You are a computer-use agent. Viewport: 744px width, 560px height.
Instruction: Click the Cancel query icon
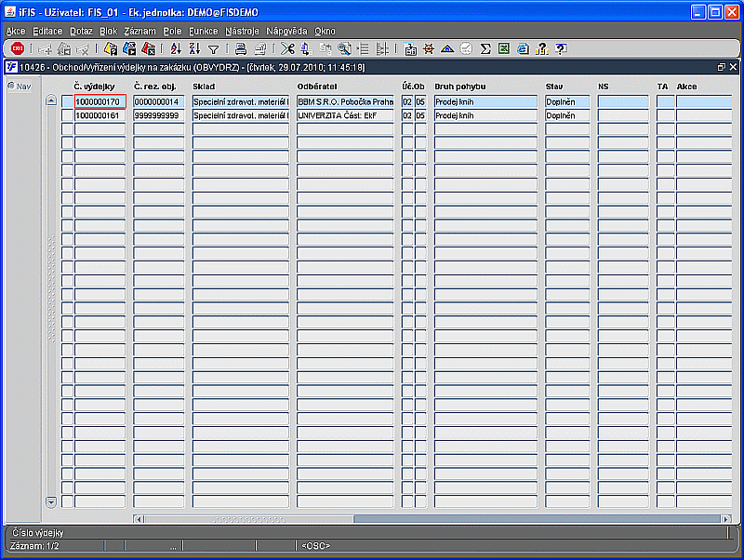pos(149,48)
